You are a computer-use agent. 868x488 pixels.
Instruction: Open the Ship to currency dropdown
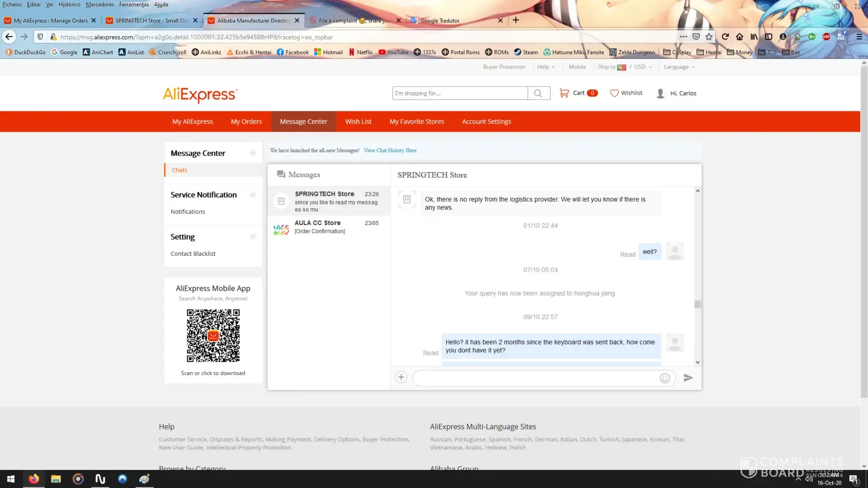pyautogui.click(x=624, y=67)
